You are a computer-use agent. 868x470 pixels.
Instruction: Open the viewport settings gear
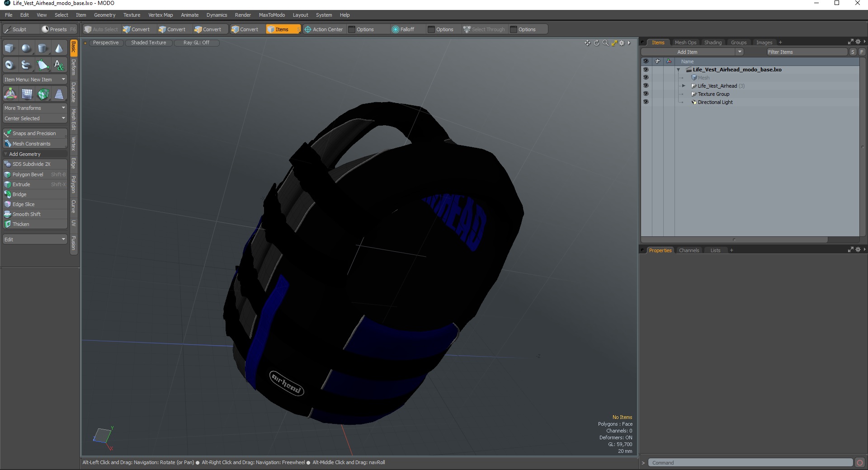pyautogui.click(x=622, y=43)
